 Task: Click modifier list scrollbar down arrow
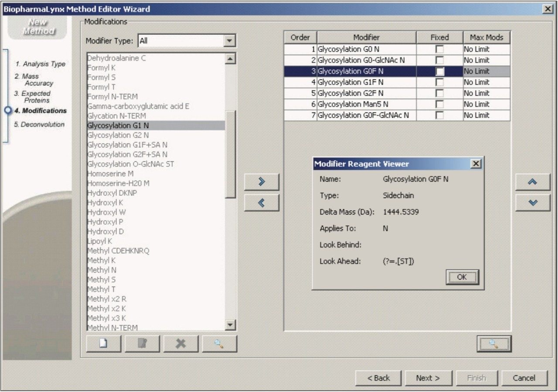pos(231,324)
